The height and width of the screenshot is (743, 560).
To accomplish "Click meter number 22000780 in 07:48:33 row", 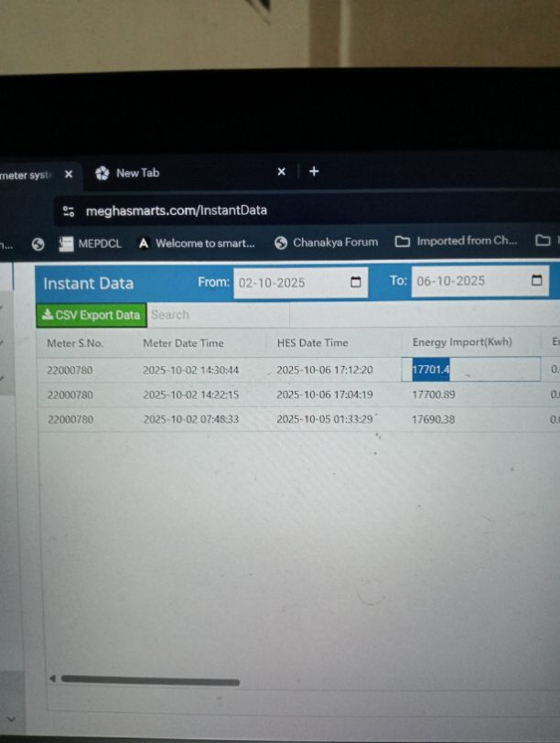I will click(x=70, y=419).
